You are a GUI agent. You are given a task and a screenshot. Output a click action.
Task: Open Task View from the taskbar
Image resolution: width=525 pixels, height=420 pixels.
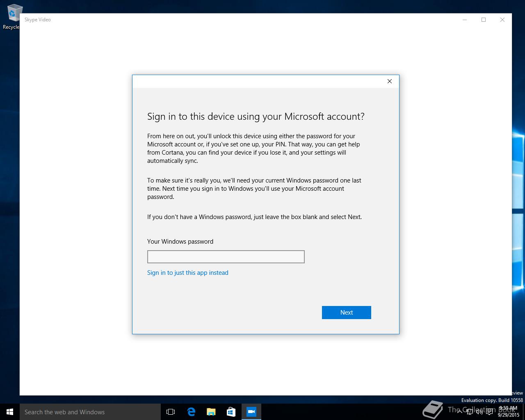(x=171, y=412)
